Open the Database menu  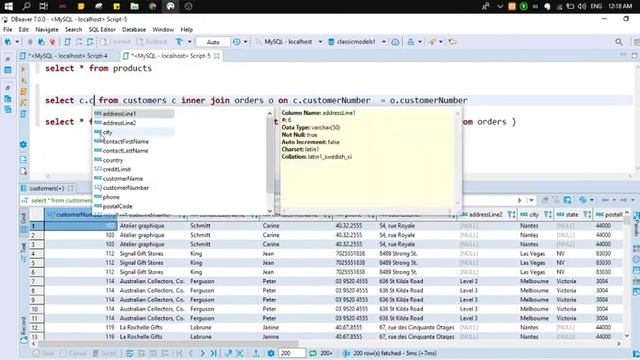[134, 29]
